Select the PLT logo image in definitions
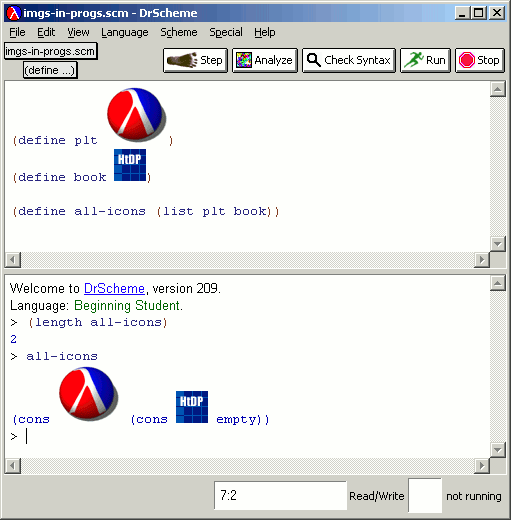 [136, 115]
